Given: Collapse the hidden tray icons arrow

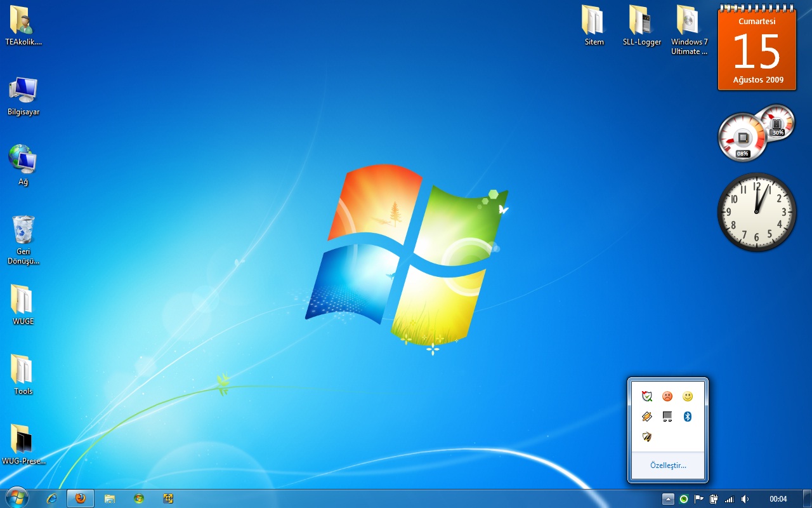Looking at the screenshot, I should coord(668,499).
